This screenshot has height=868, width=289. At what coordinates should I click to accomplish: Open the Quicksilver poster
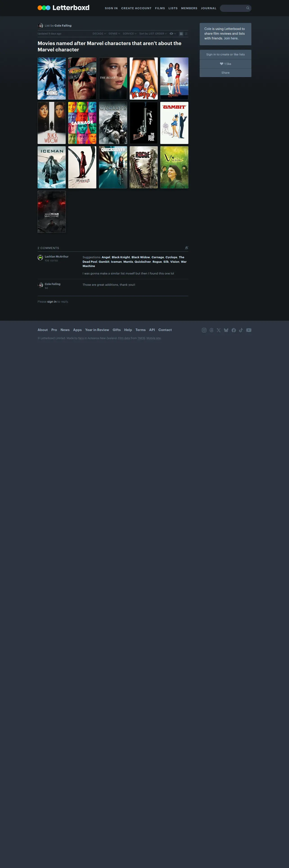point(113,167)
